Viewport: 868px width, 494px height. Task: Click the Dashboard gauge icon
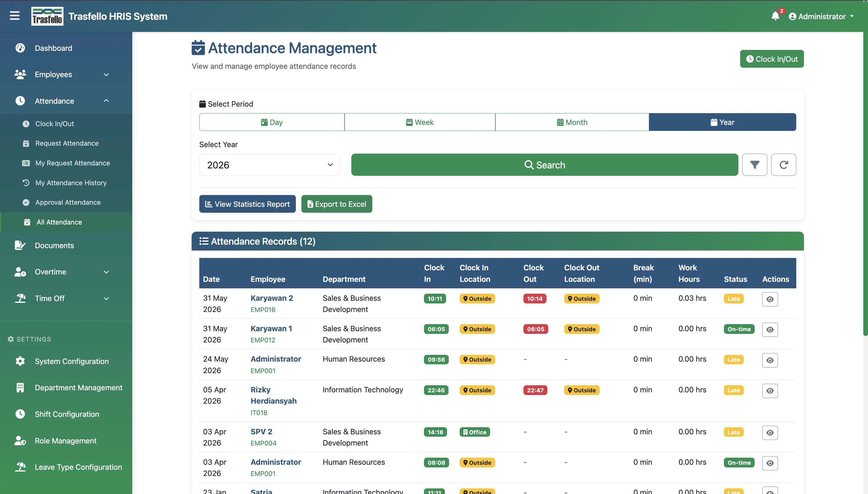click(20, 48)
